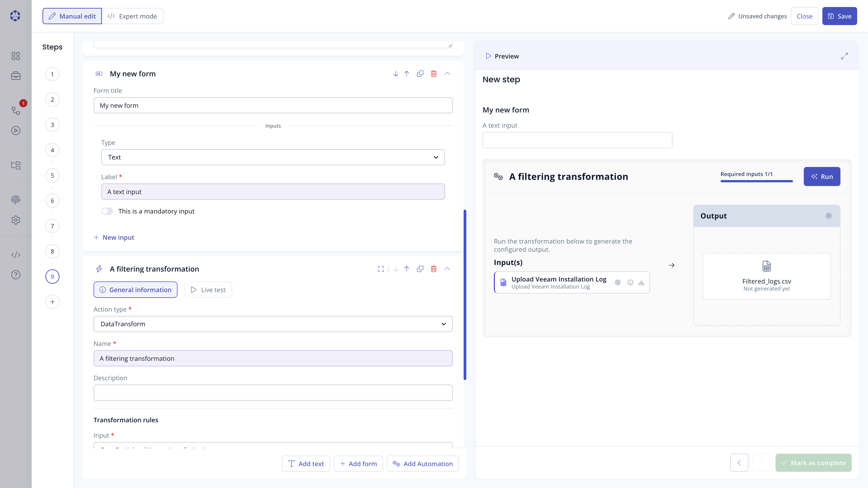Click the vertical scrollbar in editor panel
The height and width of the screenshot is (488, 868).
pyautogui.click(x=465, y=295)
